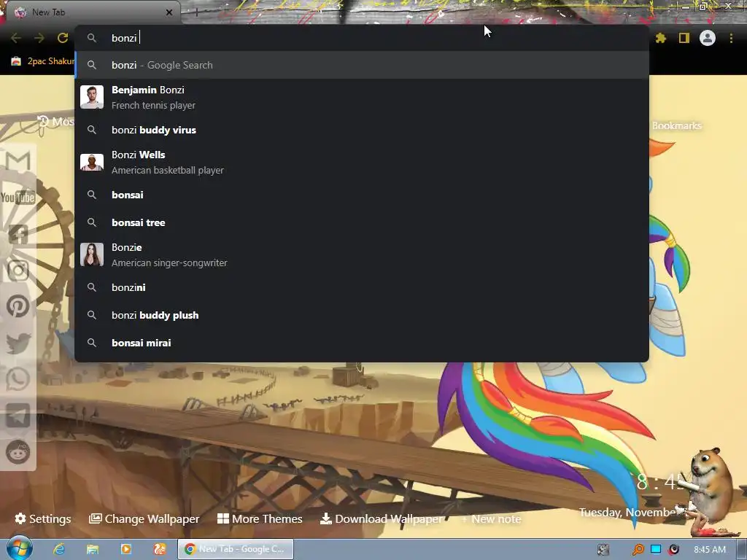Choose the 'bonzi buddy plush' suggestion

pyautogui.click(x=362, y=315)
